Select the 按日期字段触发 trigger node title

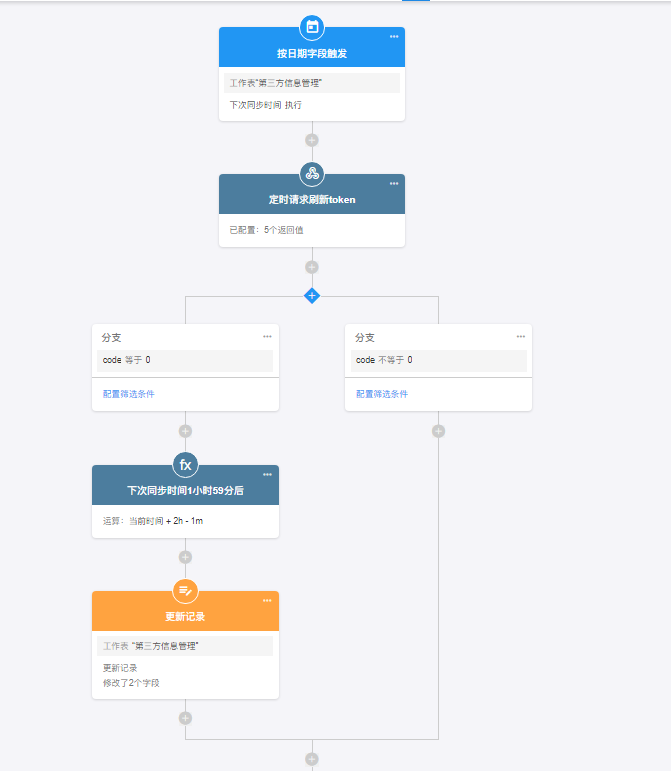(312, 53)
